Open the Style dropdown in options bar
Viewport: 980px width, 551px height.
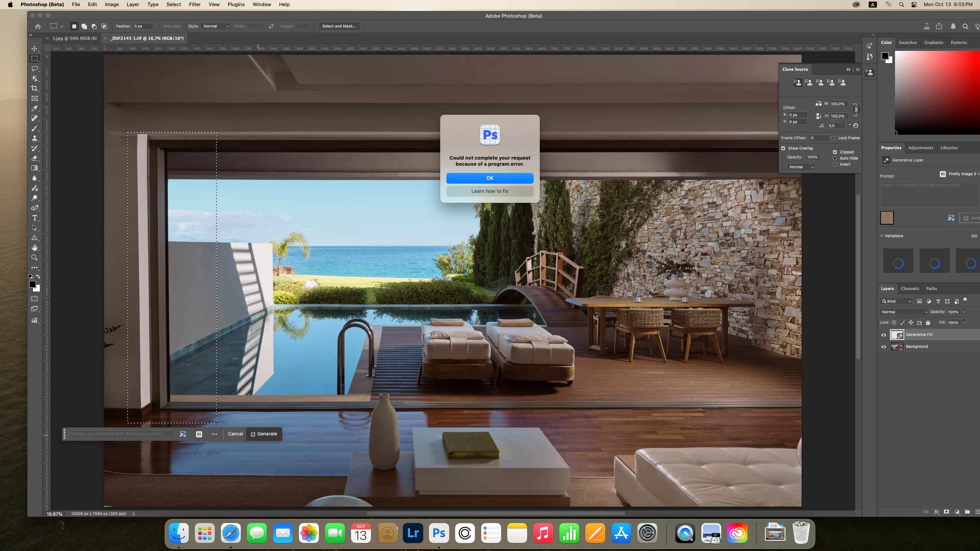pyautogui.click(x=216, y=26)
